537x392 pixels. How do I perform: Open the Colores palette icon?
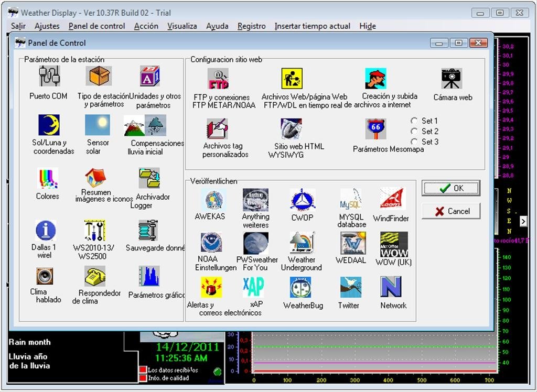pyautogui.click(x=47, y=178)
